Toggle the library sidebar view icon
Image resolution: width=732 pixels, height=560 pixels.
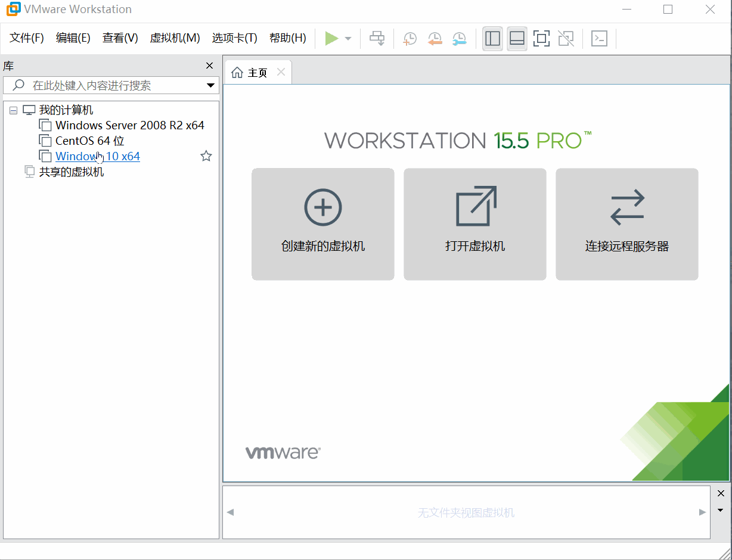coord(493,39)
